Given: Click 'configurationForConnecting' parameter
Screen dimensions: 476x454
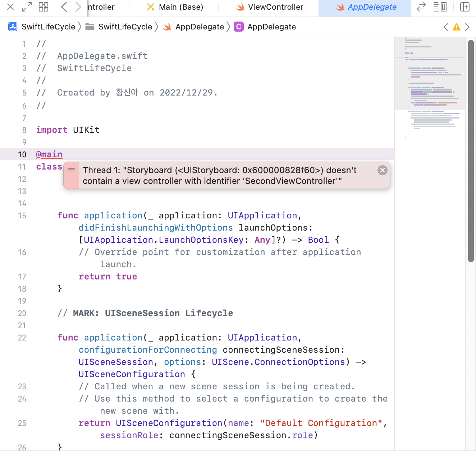Looking at the screenshot, I should (148, 350).
